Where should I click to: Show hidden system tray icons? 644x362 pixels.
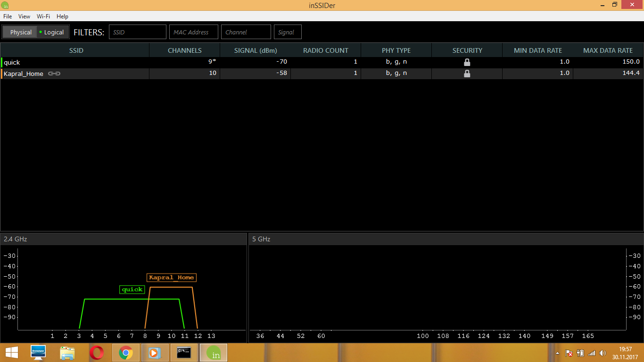[558, 353]
